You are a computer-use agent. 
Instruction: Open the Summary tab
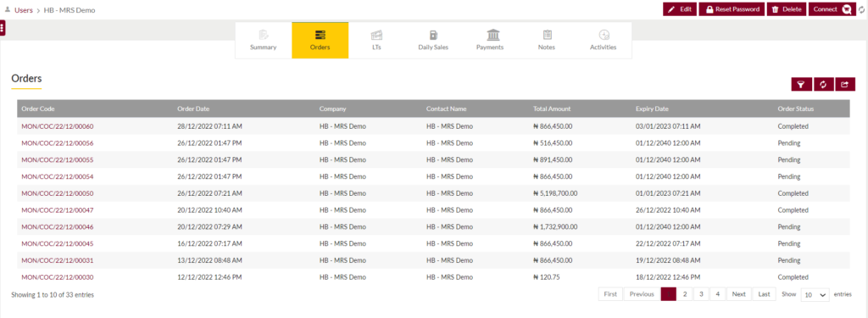click(x=263, y=41)
